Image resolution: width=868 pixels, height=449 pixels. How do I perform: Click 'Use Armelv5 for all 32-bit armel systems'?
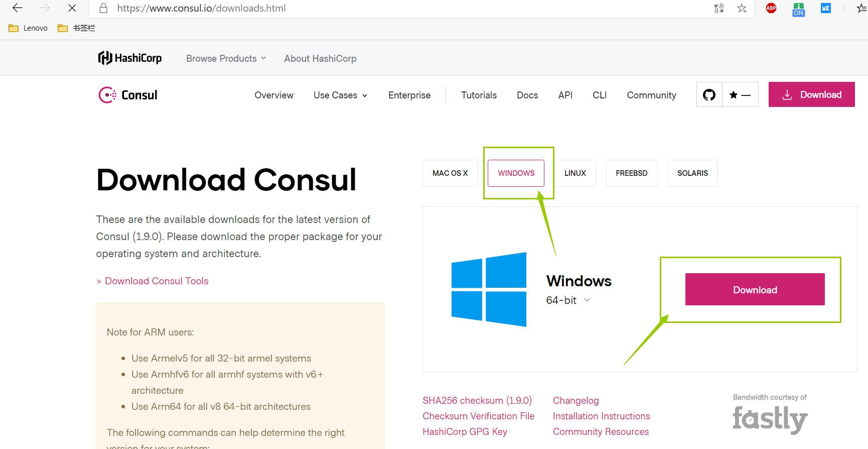pyautogui.click(x=221, y=358)
